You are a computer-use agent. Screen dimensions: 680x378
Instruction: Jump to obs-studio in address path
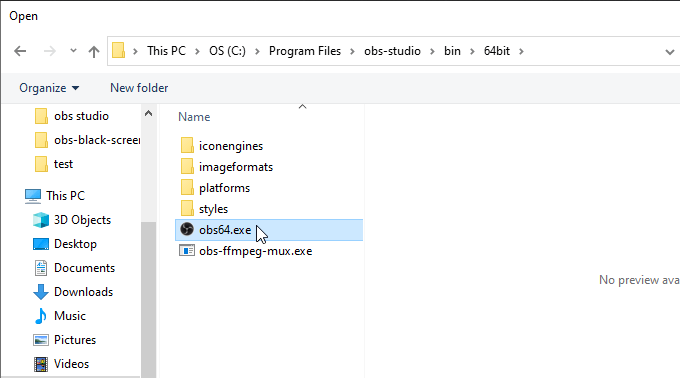tap(392, 51)
